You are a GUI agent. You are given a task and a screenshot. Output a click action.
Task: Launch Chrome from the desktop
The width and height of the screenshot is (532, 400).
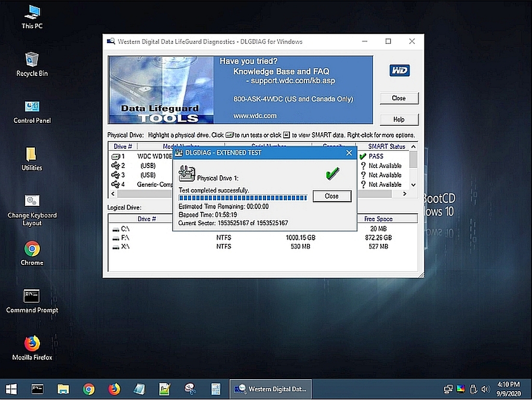(32, 253)
